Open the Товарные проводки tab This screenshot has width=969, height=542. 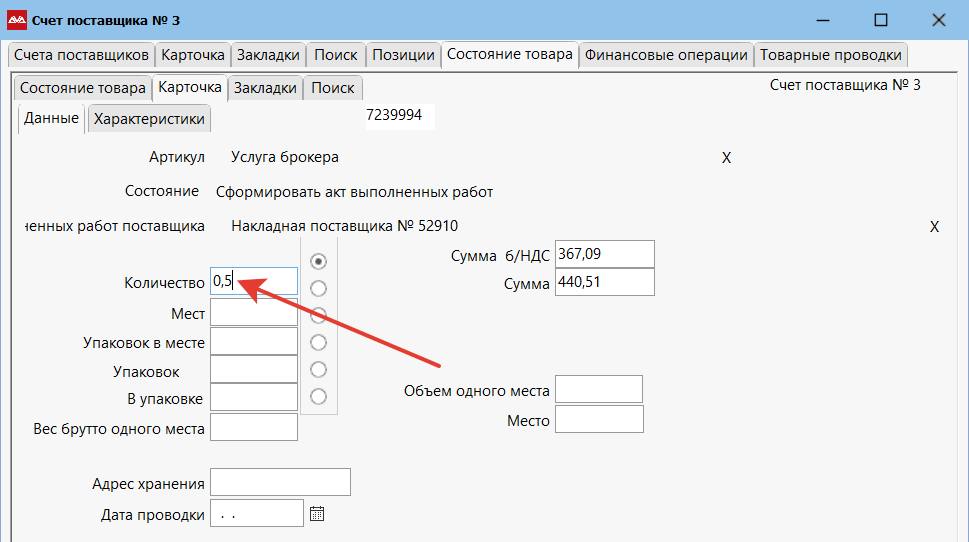tap(830, 55)
